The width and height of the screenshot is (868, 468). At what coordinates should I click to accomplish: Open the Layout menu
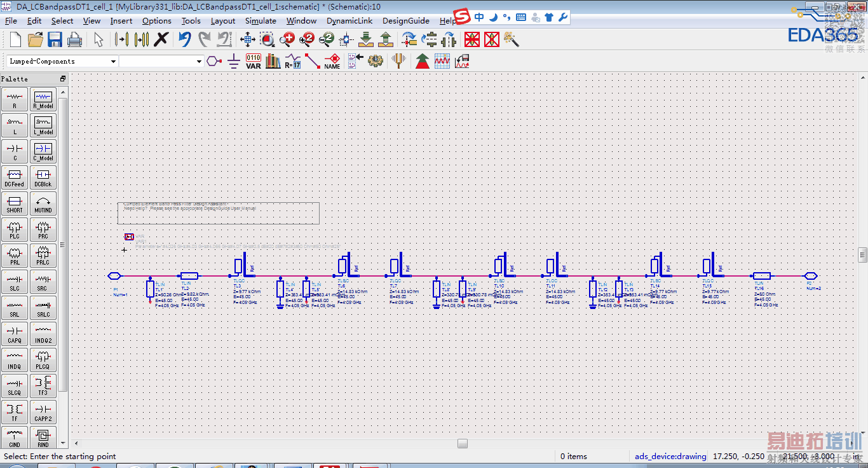(x=223, y=20)
